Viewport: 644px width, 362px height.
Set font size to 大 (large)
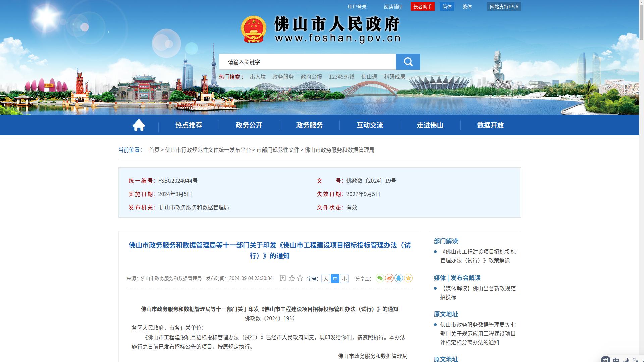click(325, 279)
